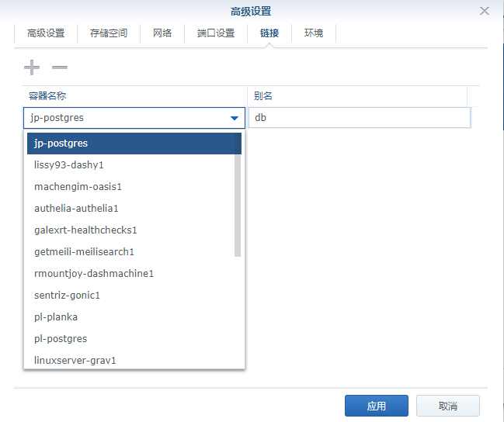Choose jp-postgres in dropdown list
Image resolution: width=504 pixels, height=422 pixels.
[134, 144]
